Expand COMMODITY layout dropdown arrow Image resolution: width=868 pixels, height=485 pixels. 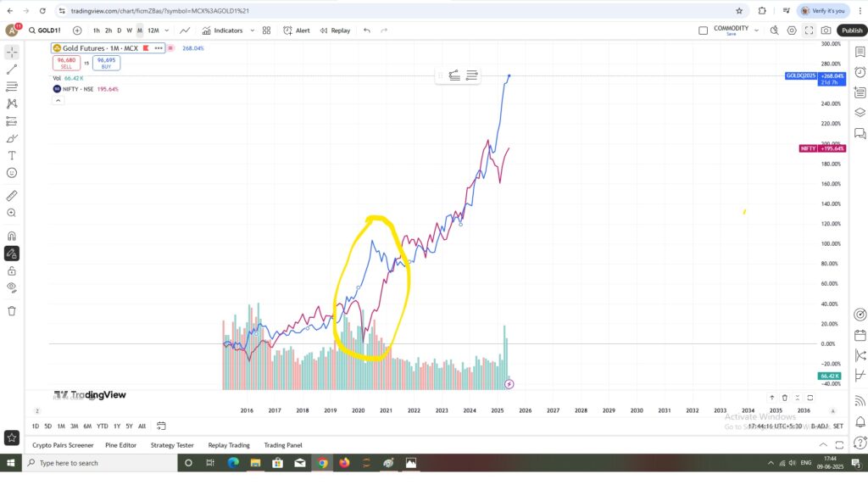[x=757, y=31]
